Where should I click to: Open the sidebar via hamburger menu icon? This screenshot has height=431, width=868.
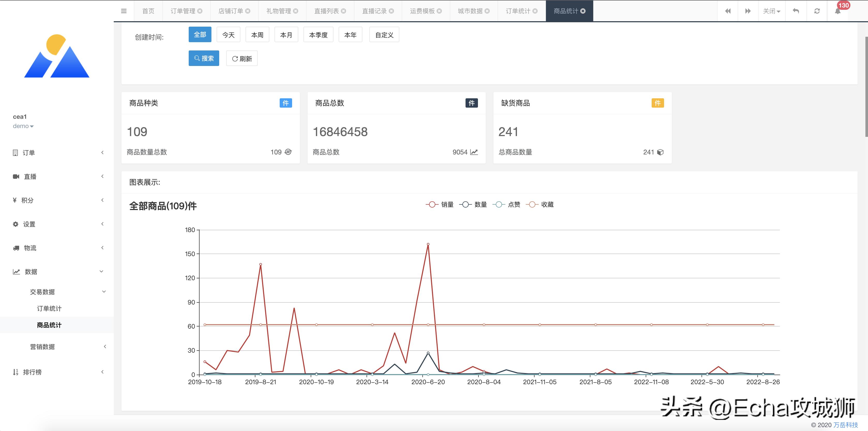coord(124,11)
